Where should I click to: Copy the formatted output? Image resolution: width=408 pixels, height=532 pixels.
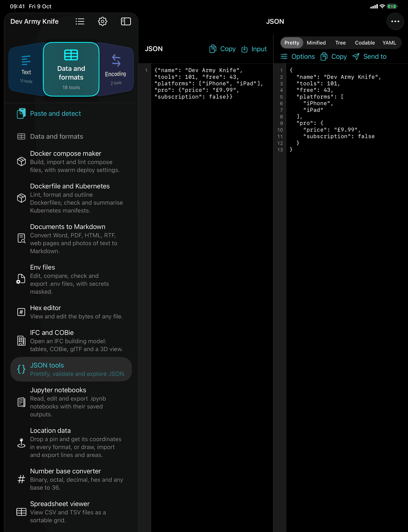[x=334, y=57]
